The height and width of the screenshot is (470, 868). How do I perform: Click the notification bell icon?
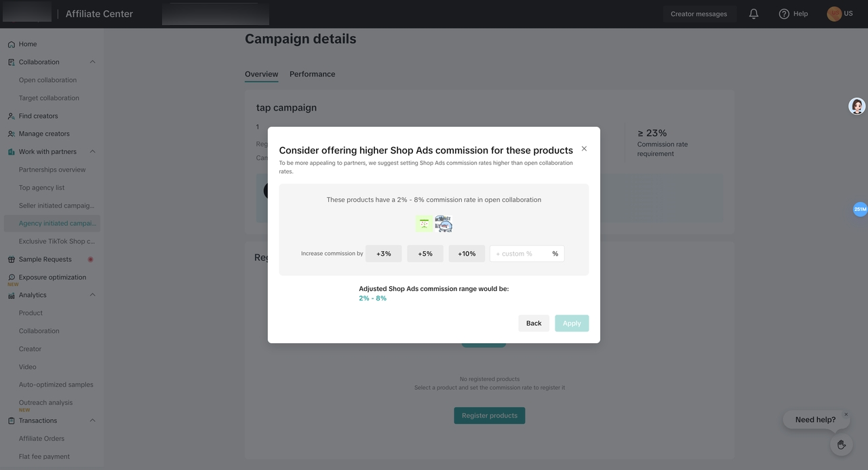753,14
